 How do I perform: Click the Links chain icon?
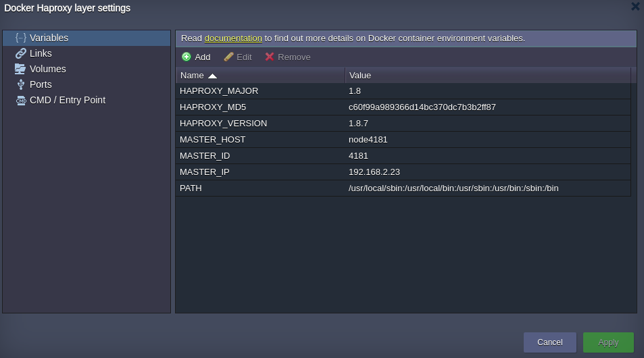coord(21,53)
